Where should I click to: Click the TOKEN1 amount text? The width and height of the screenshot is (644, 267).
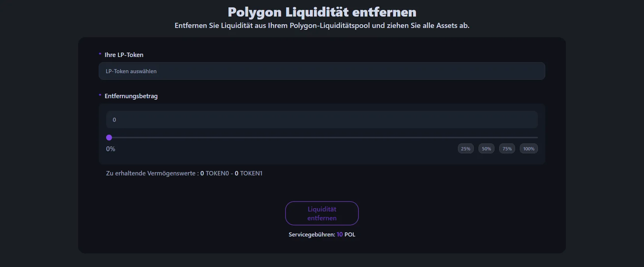pyautogui.click(x=249, y=173)
